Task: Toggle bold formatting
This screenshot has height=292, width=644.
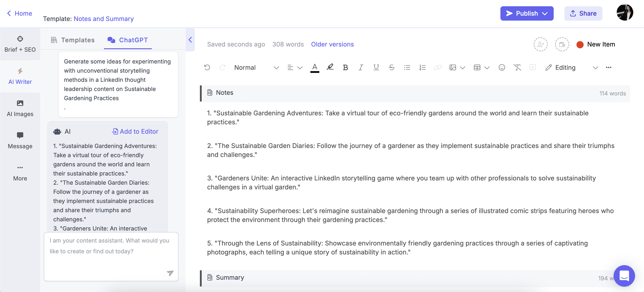Action: pyautogui.click(x=345, y=68)
